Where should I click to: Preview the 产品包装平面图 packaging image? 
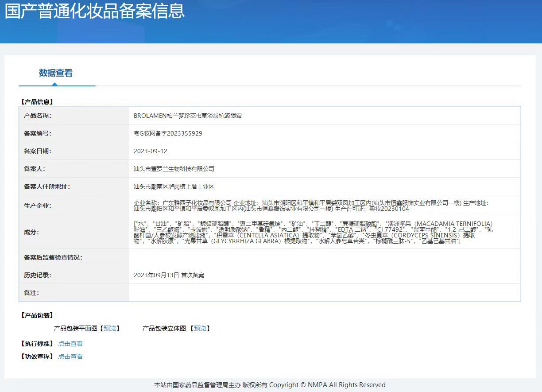tap(110, 328)
